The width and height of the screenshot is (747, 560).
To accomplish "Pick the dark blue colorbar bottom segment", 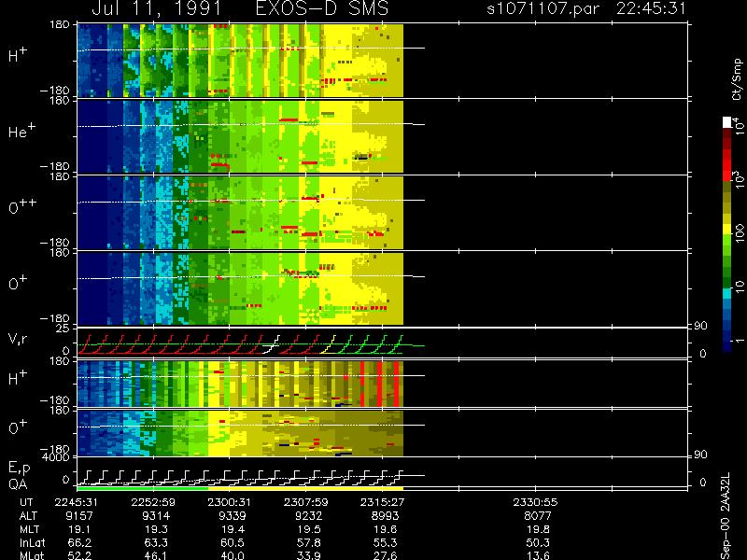I will pos(727,346).
